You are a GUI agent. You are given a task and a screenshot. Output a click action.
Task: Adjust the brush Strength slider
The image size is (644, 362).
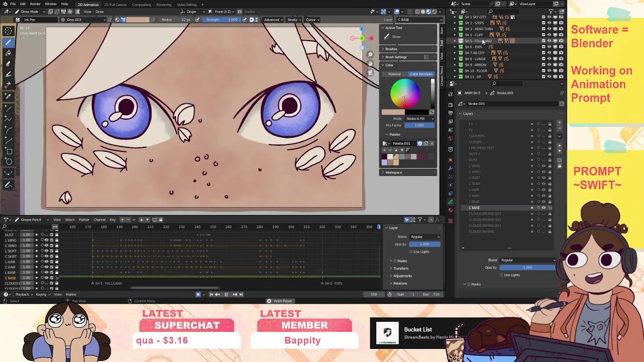click(221, 20)
